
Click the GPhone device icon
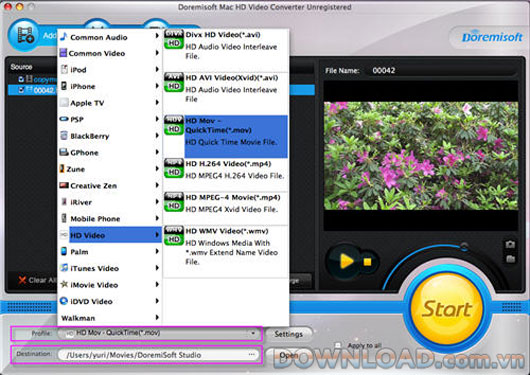pos(64,152)
